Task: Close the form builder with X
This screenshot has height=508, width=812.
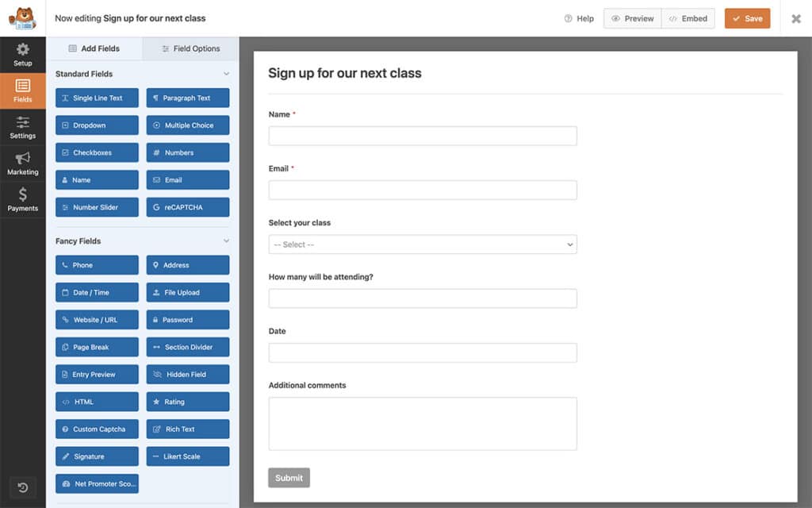Action: click(796, 19)
